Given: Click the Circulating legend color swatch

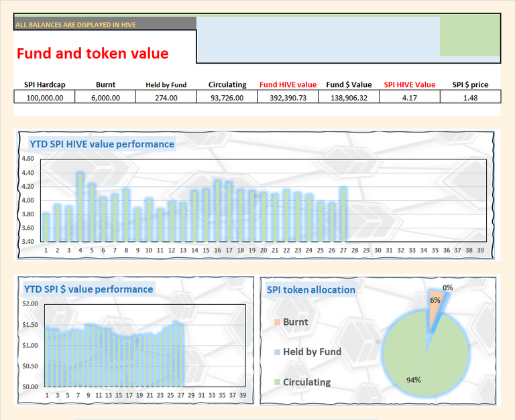Looking at the screenshot, I should [x=277, y=382].
